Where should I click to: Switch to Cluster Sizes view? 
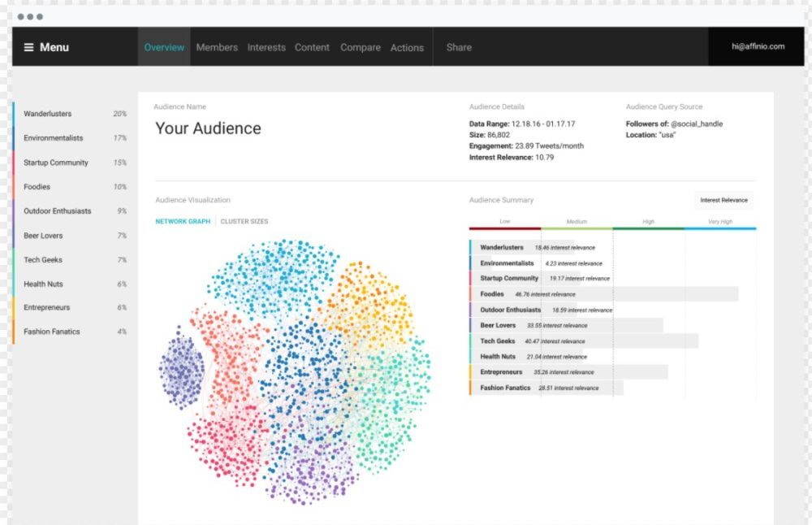click(244, 221)
